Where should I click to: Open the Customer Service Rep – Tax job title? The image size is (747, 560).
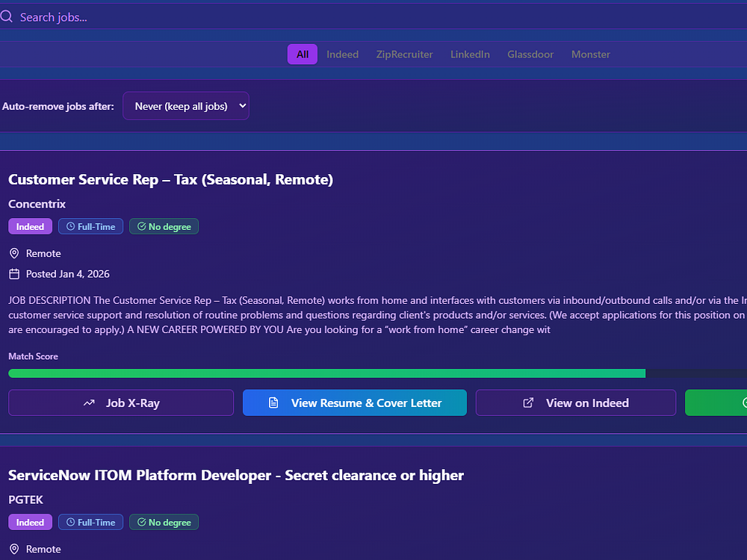point(170,179)
